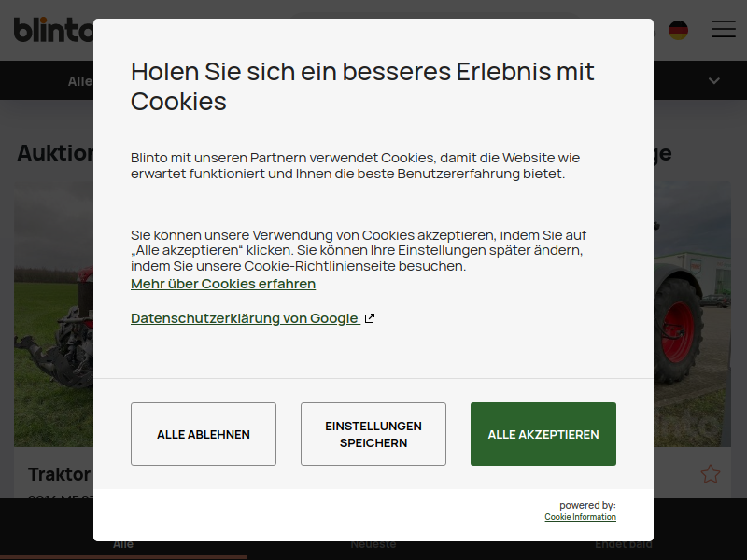Favorite the listing with the star icon
The width and height of the screenshot is (747, 560).
click(710, 474)
